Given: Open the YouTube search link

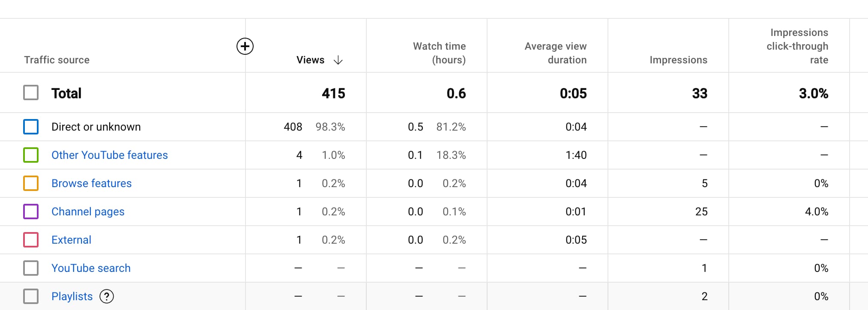Looking at the screenshot, I should coord(91,268).
